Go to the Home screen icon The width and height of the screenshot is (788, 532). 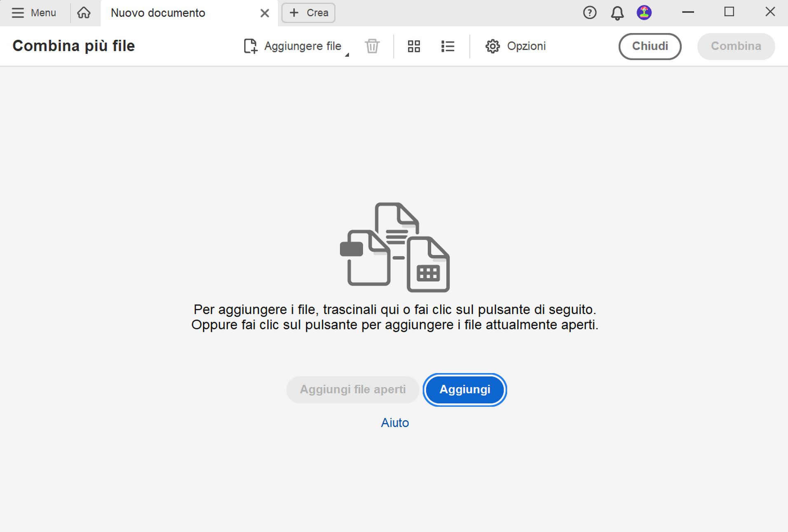[84, 13]
